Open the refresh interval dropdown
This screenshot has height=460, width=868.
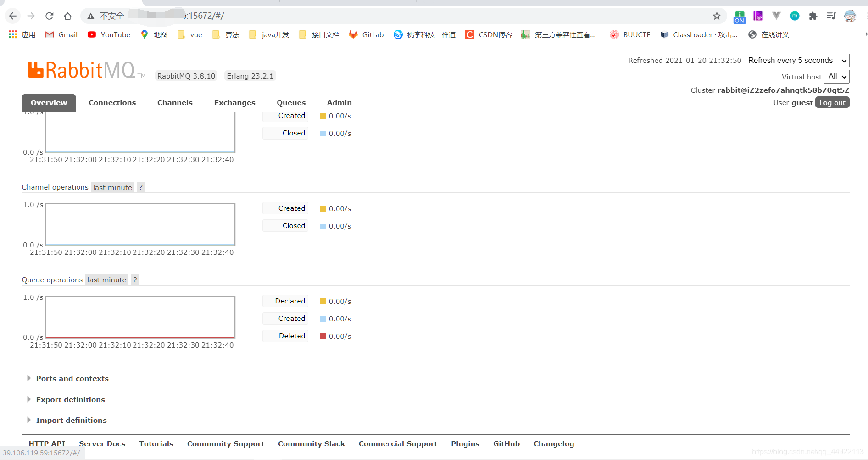pyautogui.click(x=796, y=61)
